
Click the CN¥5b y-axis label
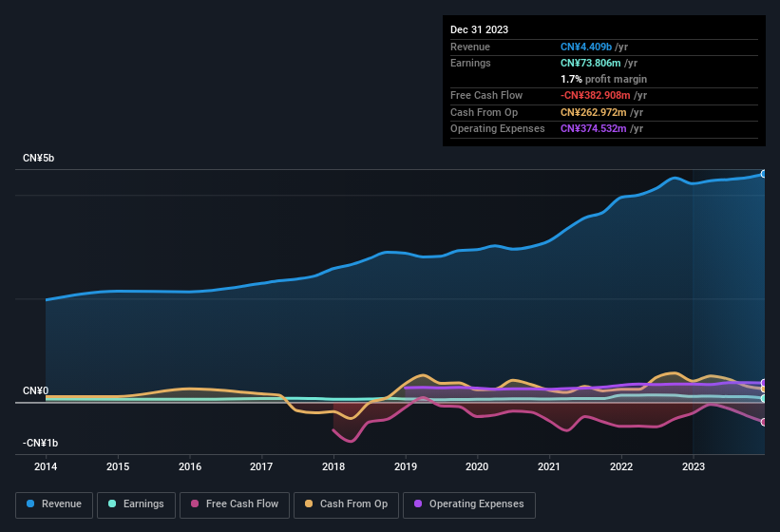coord(39,158)
